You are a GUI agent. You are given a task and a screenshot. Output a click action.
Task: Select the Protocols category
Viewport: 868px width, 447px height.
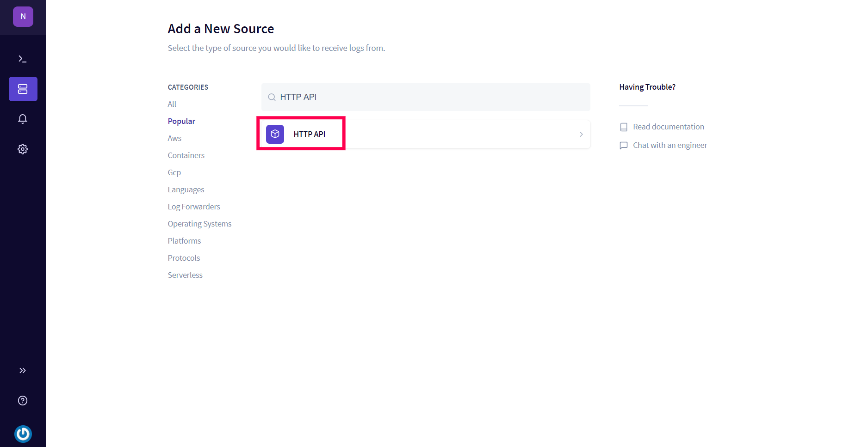(x=184, y=258)
